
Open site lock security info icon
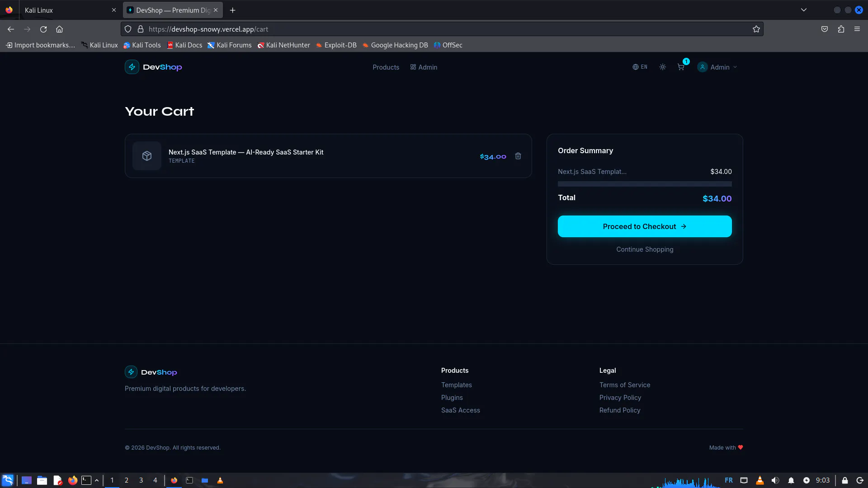(x=141, y=29)
